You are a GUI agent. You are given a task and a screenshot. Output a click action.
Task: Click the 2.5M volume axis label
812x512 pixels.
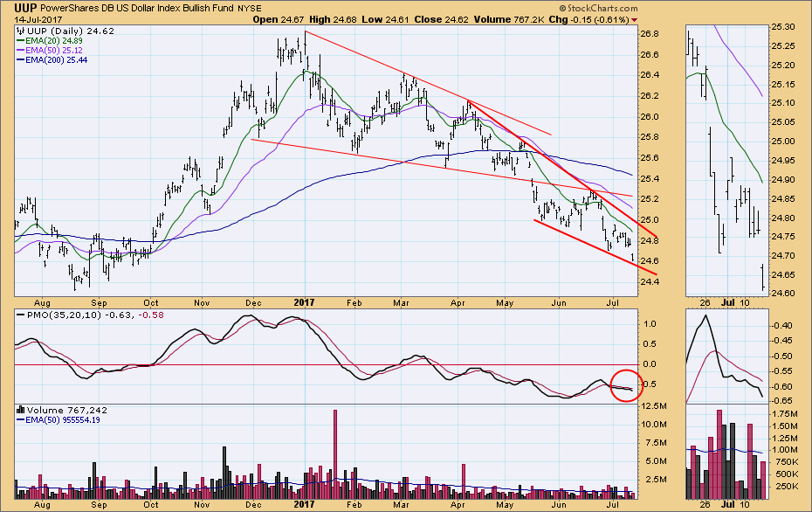click(x=656, y=480)
